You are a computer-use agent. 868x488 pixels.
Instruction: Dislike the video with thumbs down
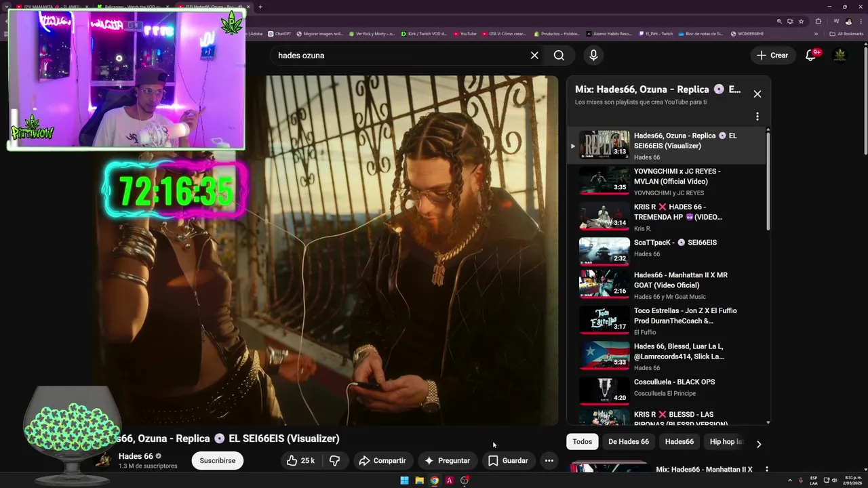pos(334,461)
